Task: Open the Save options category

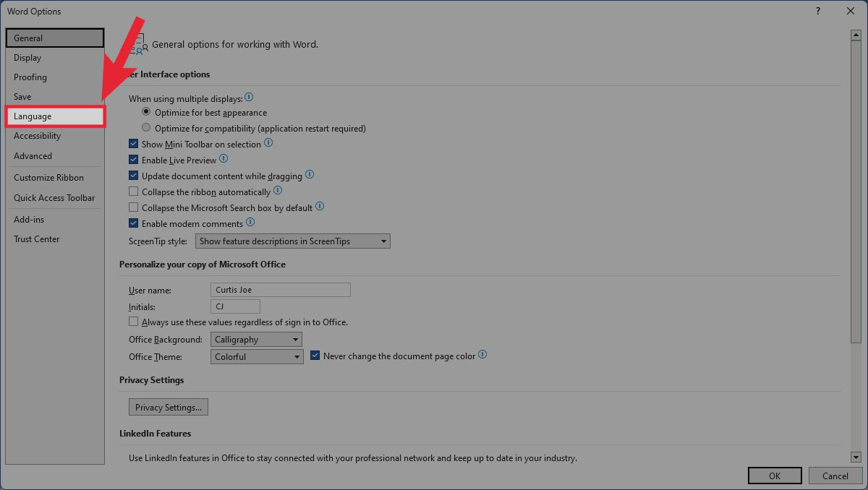Action: point(55,97)
